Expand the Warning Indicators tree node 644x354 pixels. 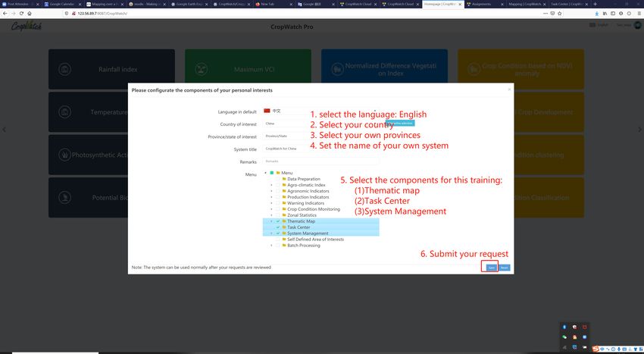pos(271,203)
